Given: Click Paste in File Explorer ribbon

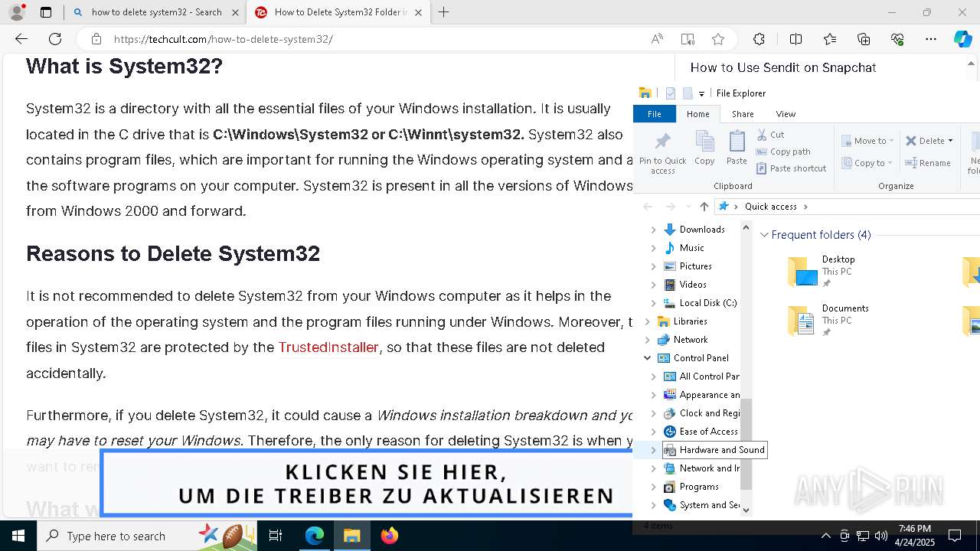Looking at the screenshot, I should pyautogui.click(x=737, y=148).
